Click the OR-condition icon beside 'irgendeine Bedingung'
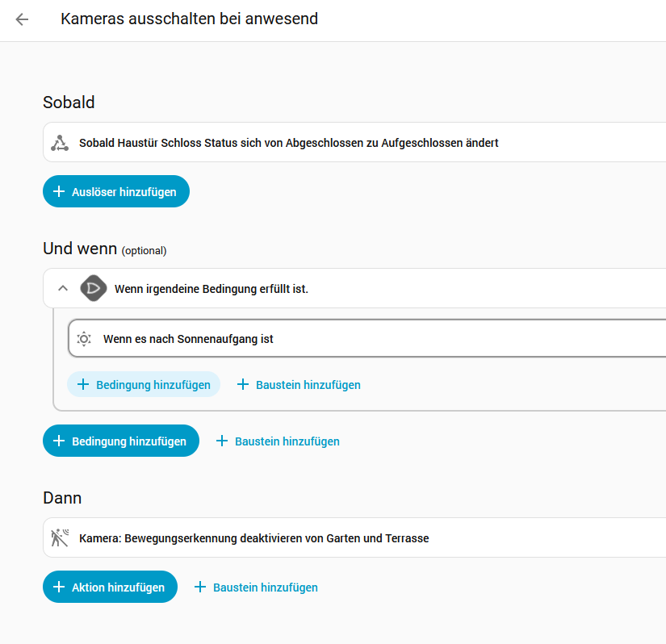 point(94,288)
